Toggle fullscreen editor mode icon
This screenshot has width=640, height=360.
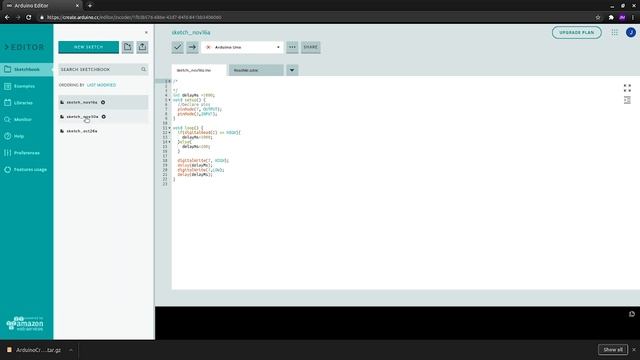tap(627, 88)
